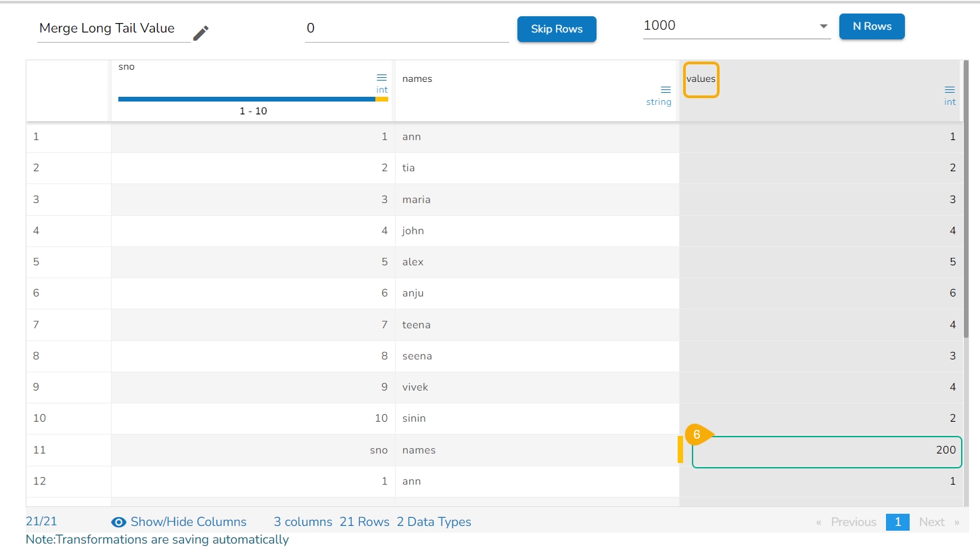Click the Previous page link

854,522
